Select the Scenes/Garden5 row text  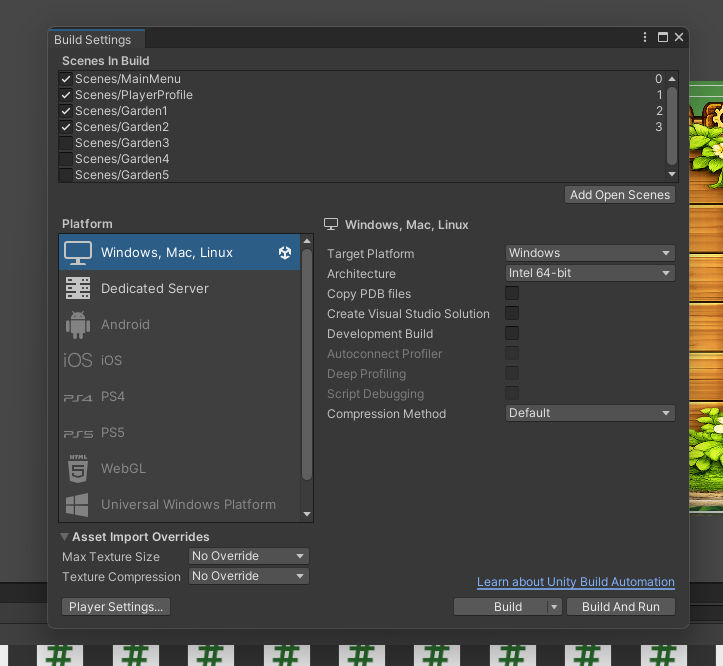click(x=122, y=175)
